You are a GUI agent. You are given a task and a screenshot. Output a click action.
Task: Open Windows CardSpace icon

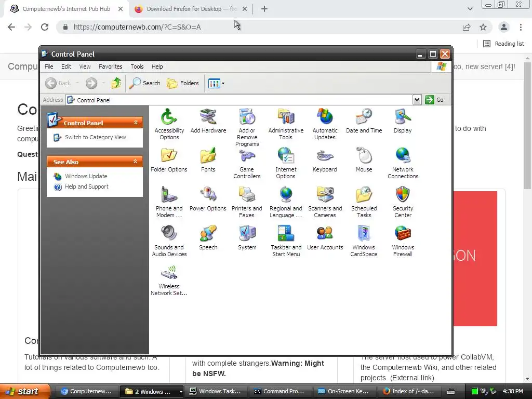coord(364,241)
